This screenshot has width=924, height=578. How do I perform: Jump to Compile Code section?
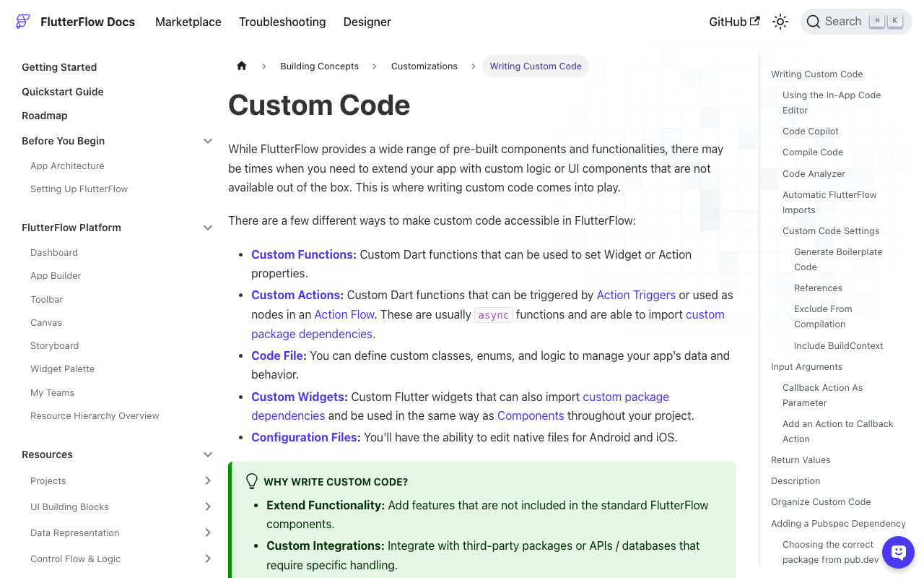tap(813, 152)
